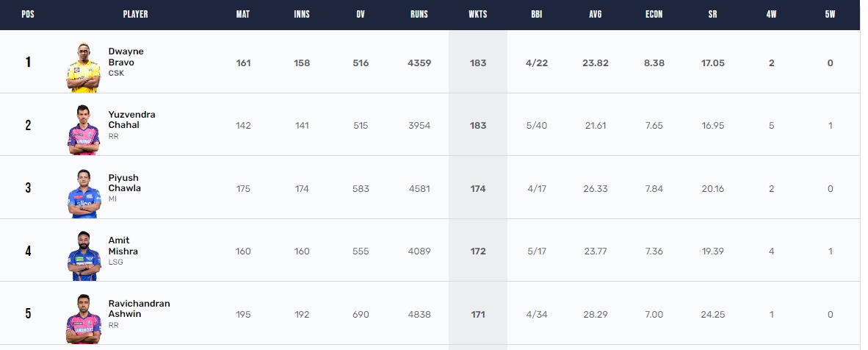Image resolution: width=868 pixels, height=350 pixels.
Task: Select Chahal's 5/40 best bowling figure
Action: tap(536, 125)
